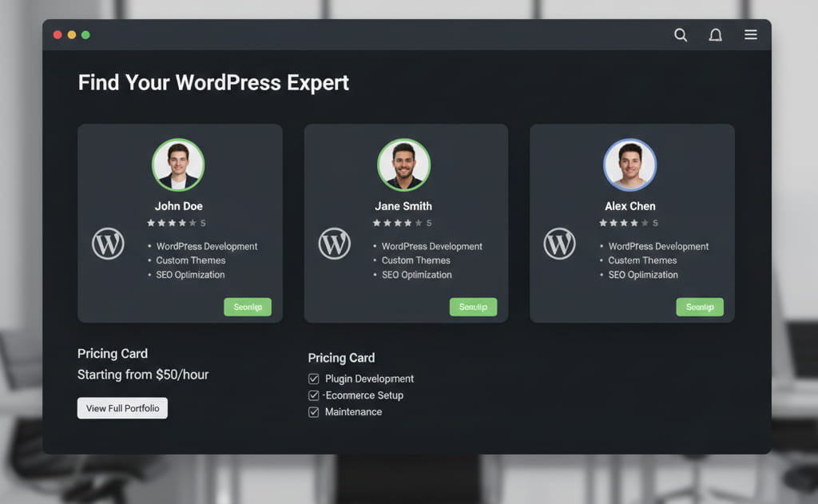Click the notification bell icon

(715, 35)
